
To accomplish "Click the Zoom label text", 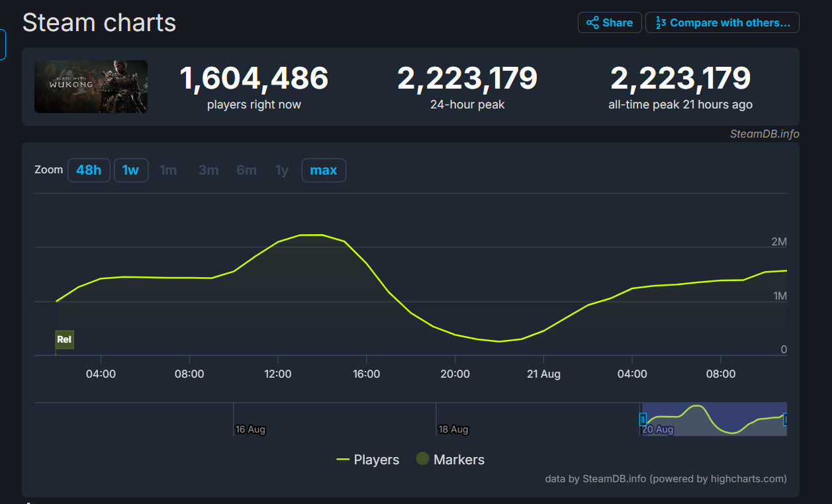I will [48, 169].
